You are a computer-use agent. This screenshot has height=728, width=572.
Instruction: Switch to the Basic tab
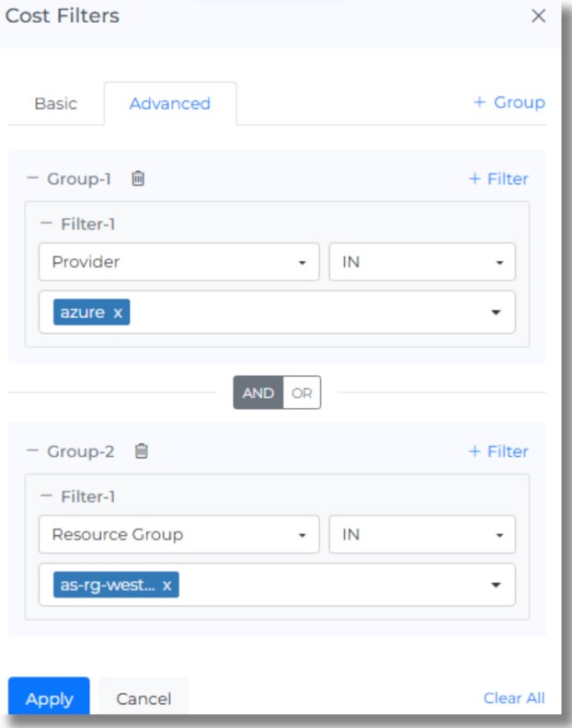tap(55, 104)
